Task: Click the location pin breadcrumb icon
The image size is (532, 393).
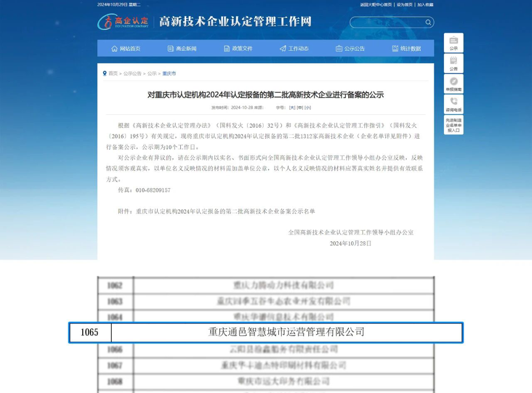Action: coord(104,73)
